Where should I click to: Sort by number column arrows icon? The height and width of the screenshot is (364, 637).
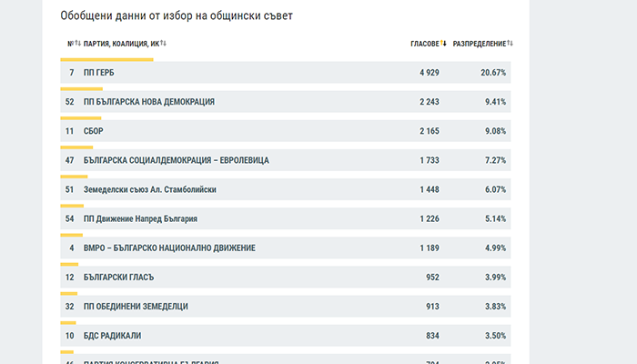77,43
